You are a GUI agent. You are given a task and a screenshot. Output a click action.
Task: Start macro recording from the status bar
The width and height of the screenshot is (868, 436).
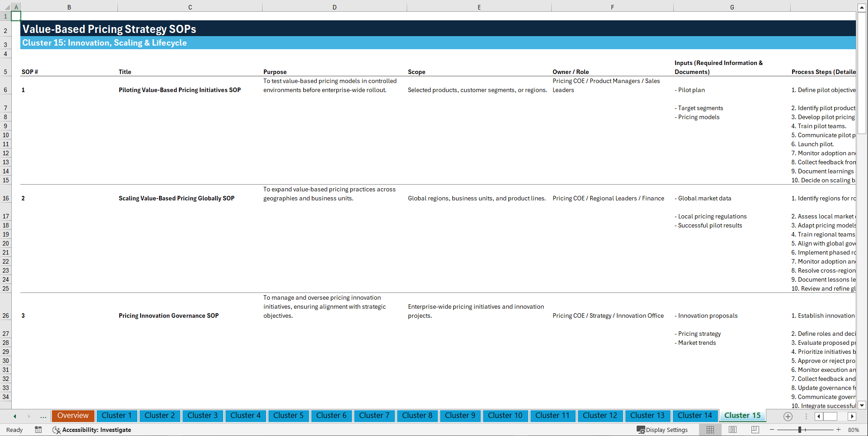[38, 430]
